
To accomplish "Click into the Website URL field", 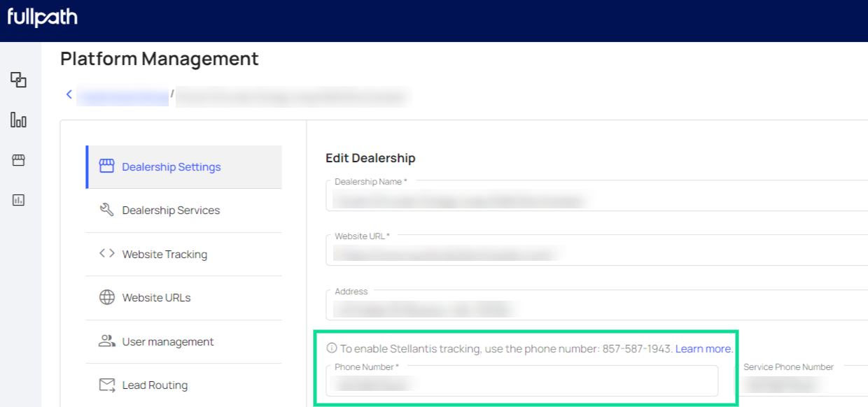I will pyautogui.click(x=595, y=255).
